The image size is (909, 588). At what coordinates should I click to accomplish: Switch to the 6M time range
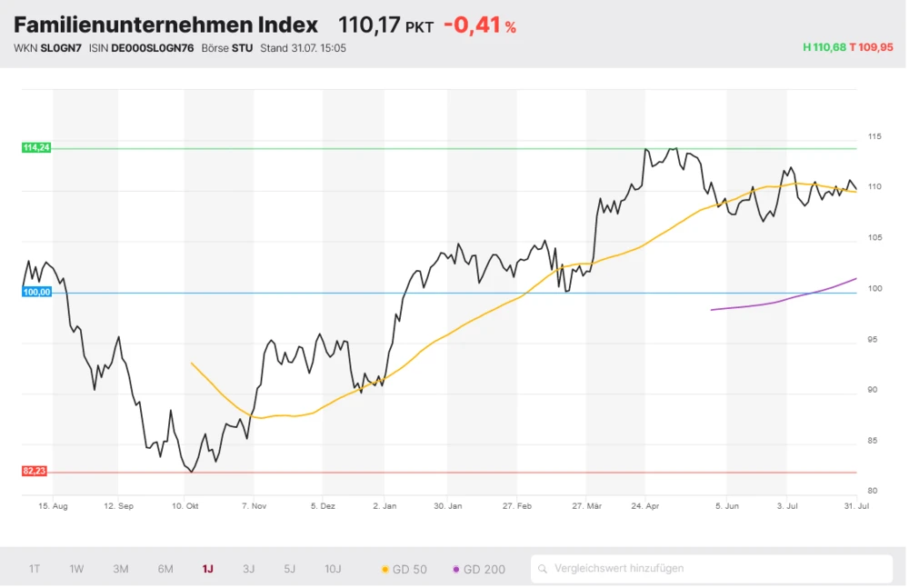tap(165, 570)
